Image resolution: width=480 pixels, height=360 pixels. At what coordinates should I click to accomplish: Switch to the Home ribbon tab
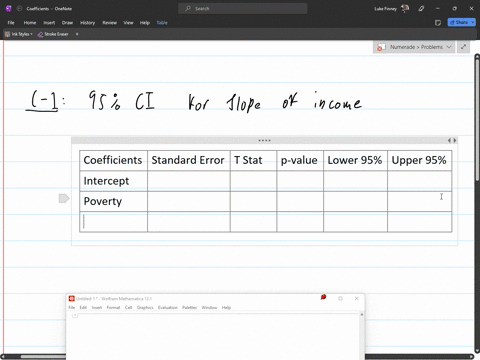pyautogui.click(x=30, y=23)
